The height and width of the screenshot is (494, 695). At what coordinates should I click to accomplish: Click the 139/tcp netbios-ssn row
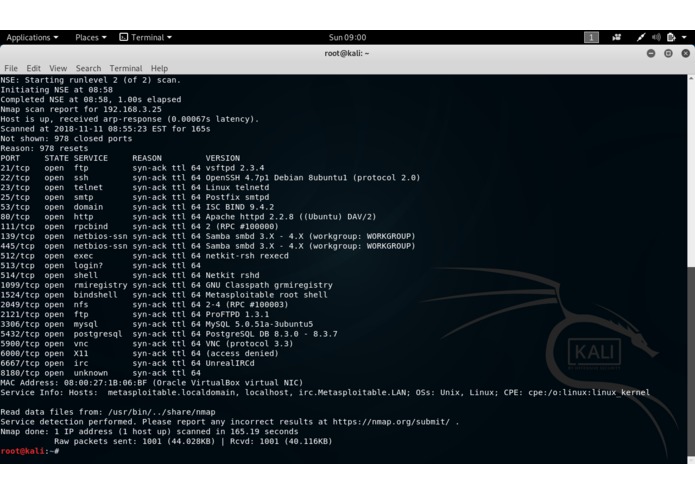pos(208,236)
